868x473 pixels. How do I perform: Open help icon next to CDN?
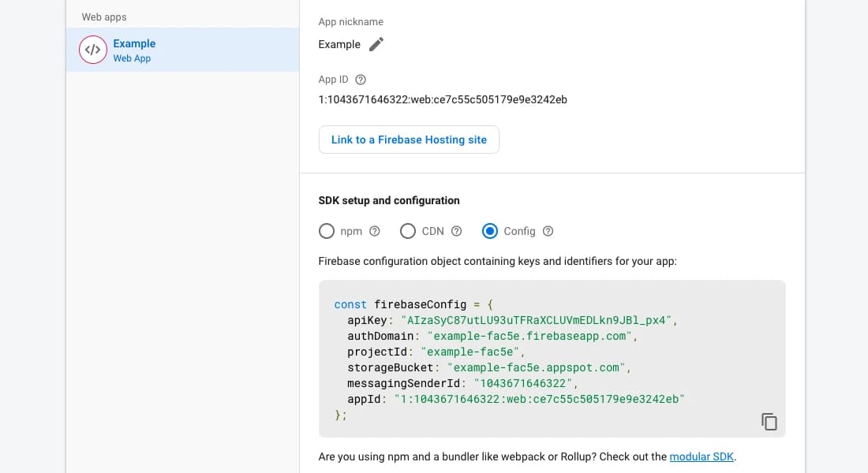click(x=456, y=231)
